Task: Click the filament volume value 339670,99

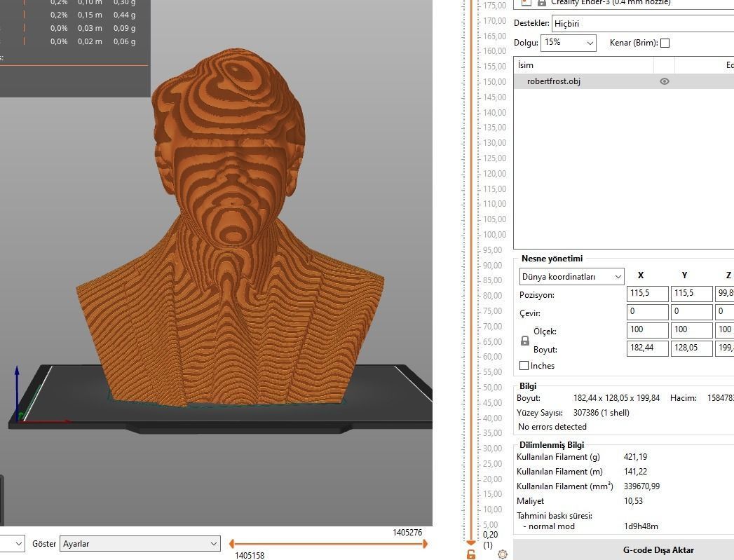Action: pos(641,486)
